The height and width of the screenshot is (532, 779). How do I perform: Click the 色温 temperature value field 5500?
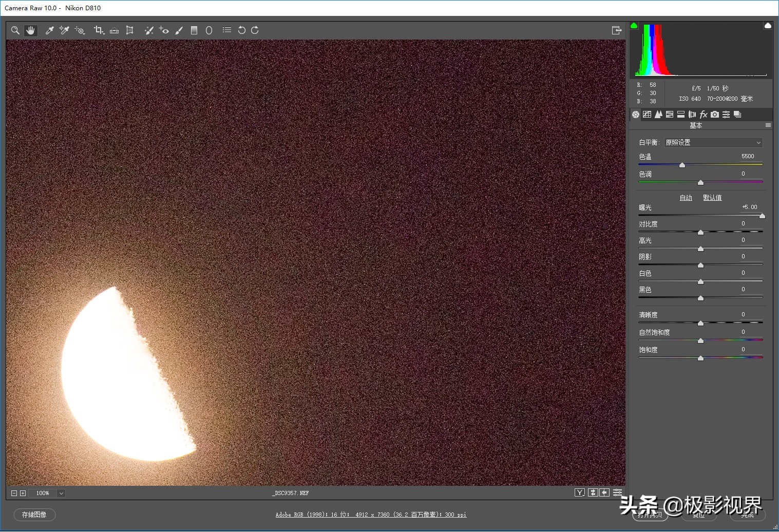coord(748,157)
